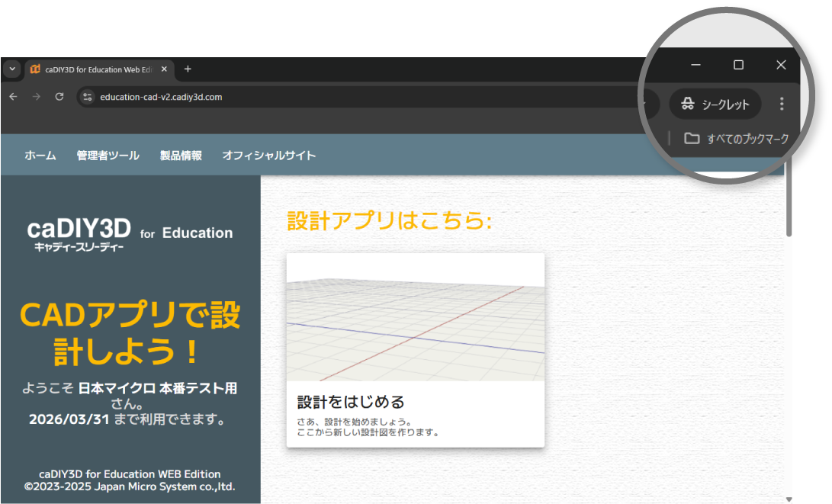Focus the education-cad-v2.cadiy3d.com address bar

[366, 97]
